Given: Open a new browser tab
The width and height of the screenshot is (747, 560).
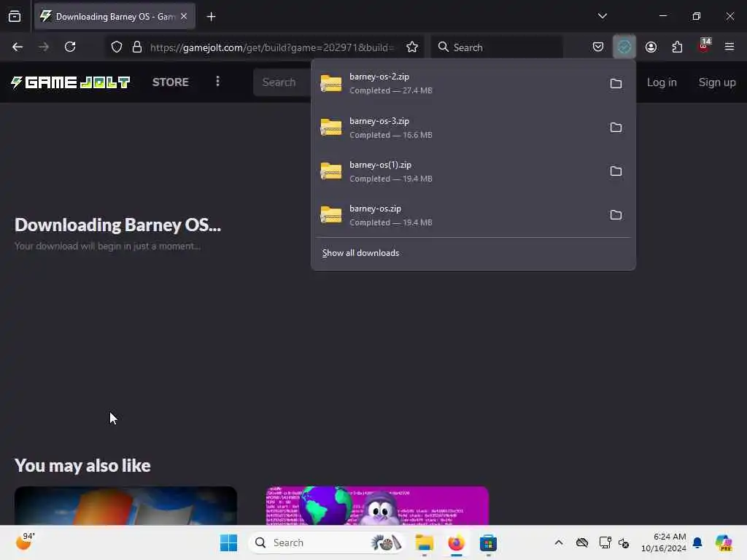Looking at the screenshot, I should click(x=211, y=17).
